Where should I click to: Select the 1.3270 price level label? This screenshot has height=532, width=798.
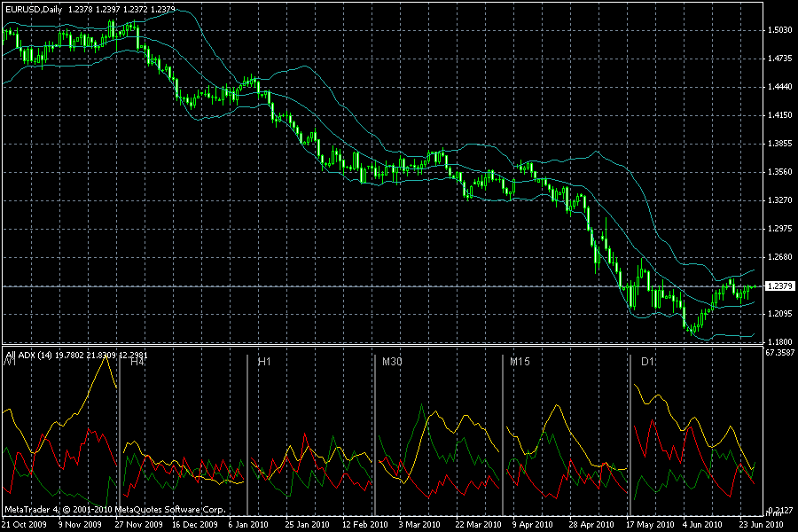click(x=779, y=200)
